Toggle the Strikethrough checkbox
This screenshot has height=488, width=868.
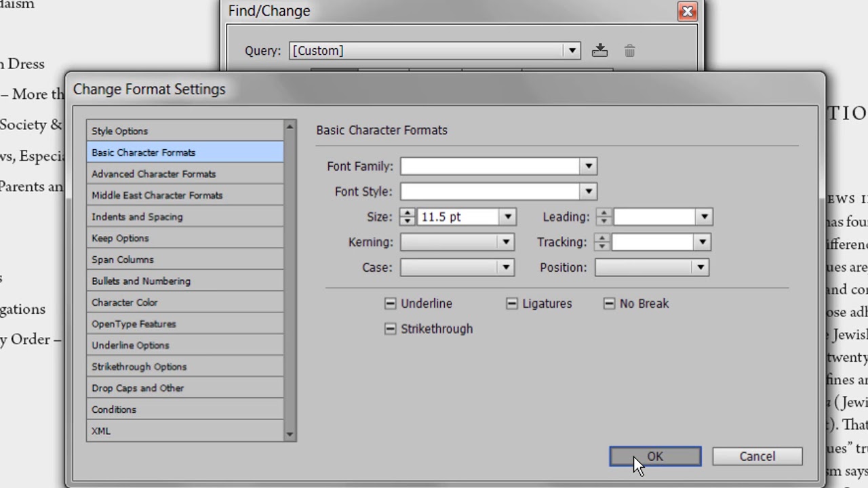(390, 329)
